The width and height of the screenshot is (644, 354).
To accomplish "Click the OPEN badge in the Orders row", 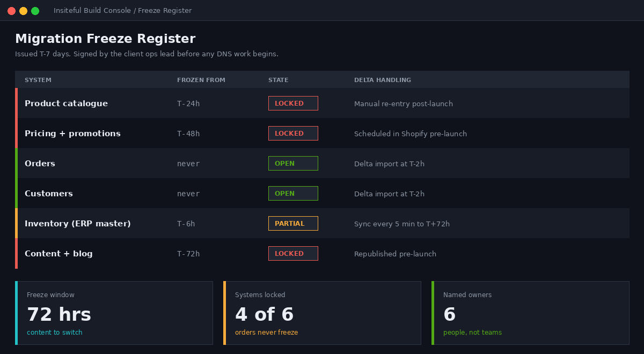I will click(293, 164).
